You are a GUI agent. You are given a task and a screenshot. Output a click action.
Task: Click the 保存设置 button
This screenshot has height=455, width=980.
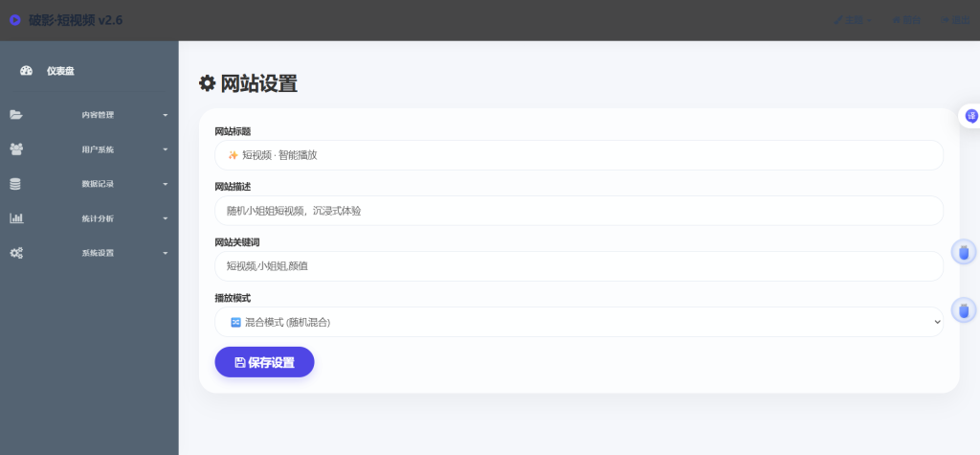264,362
